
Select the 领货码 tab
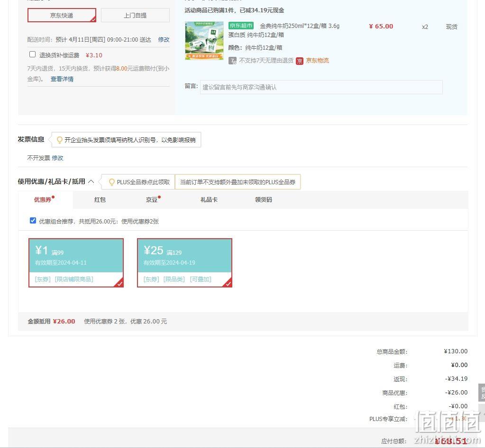point(263,199)
